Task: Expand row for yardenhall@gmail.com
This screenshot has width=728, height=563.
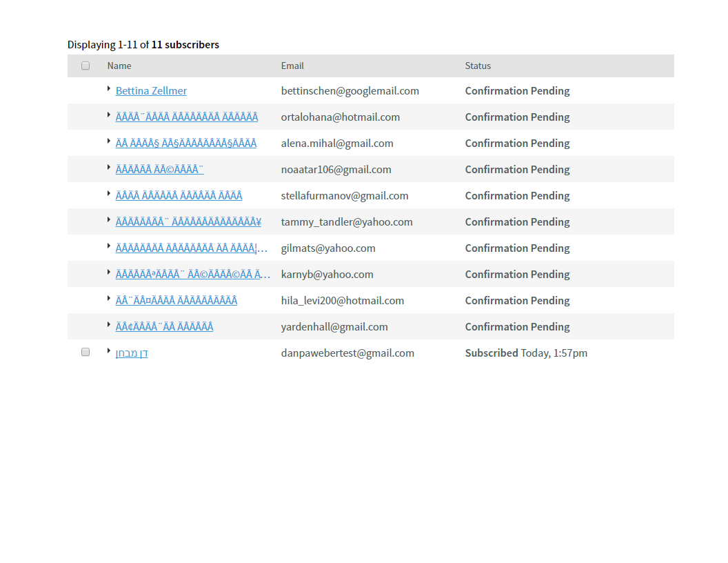Action: pos(109,324)
